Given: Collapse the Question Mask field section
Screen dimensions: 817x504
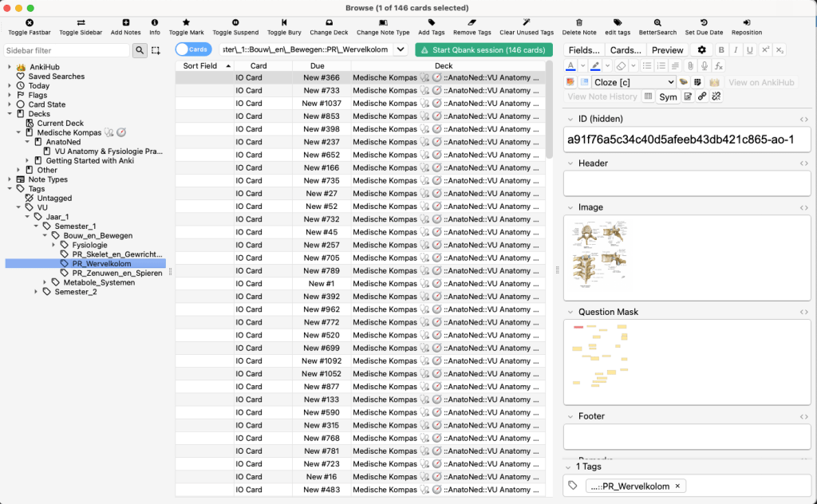Looking at the screenshot, I should (x=570, y=312).
